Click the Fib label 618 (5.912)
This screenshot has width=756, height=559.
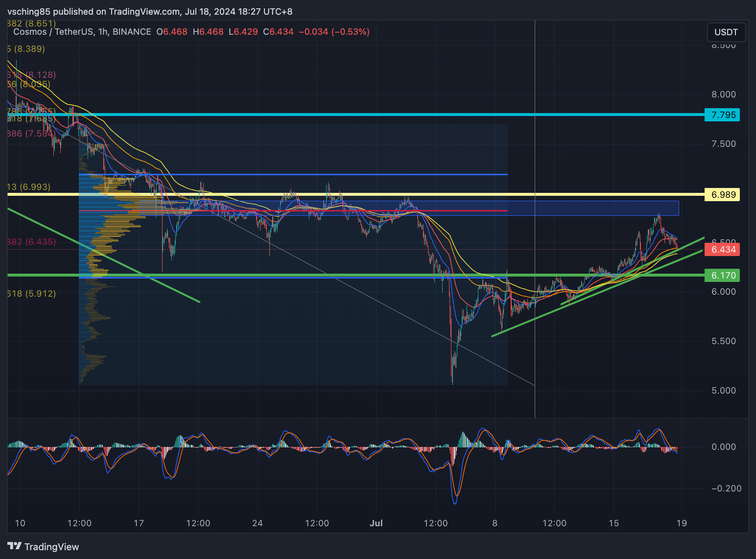31,294
